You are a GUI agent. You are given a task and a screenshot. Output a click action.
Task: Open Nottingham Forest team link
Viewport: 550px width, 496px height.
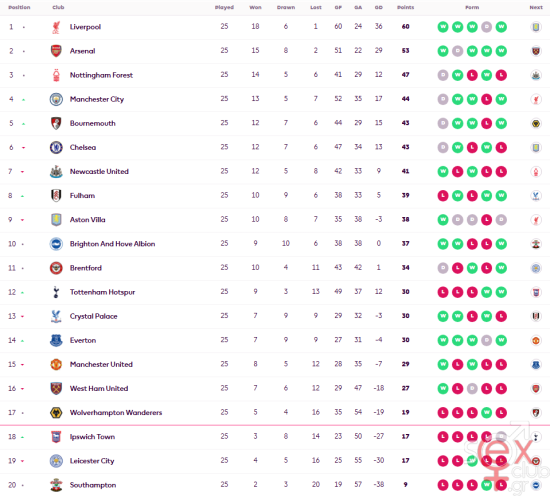[101, 75]
